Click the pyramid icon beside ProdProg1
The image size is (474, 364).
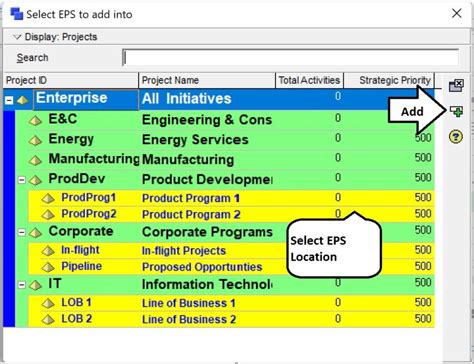[48, 199]
